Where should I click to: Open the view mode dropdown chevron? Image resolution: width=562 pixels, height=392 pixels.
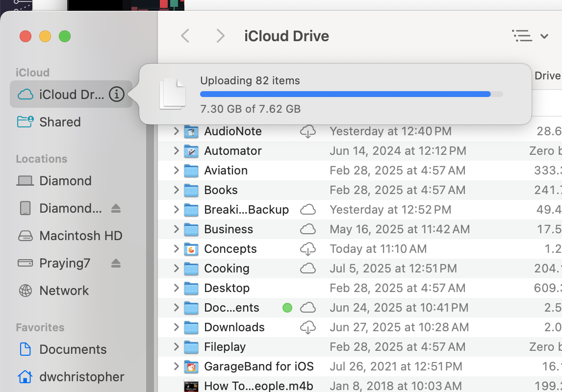[x=544, y=36]
